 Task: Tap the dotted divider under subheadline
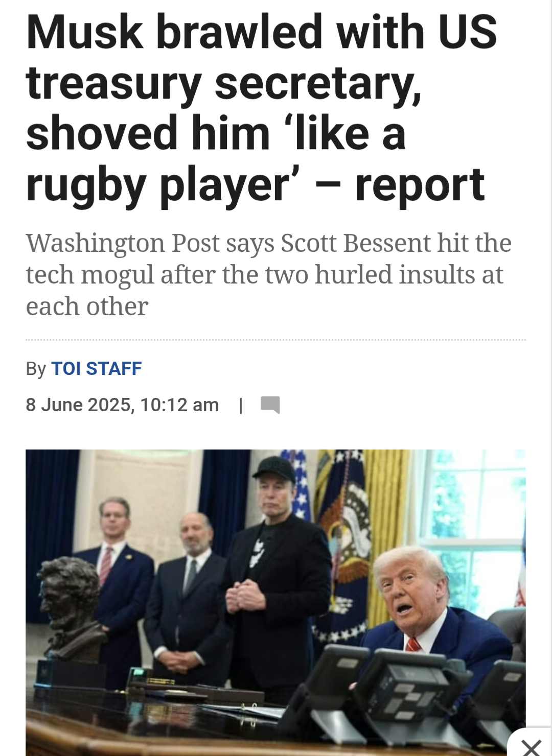point(275,340)
